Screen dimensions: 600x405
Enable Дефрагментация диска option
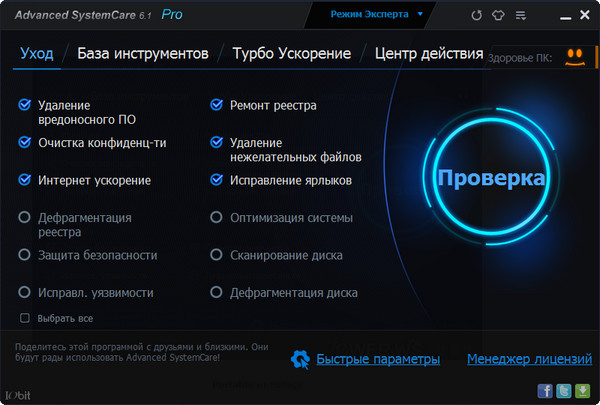216,292
